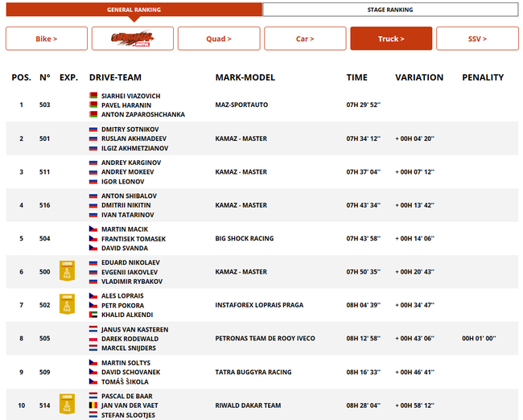
Task: Select the SSV category button
Action: [477, 39]
